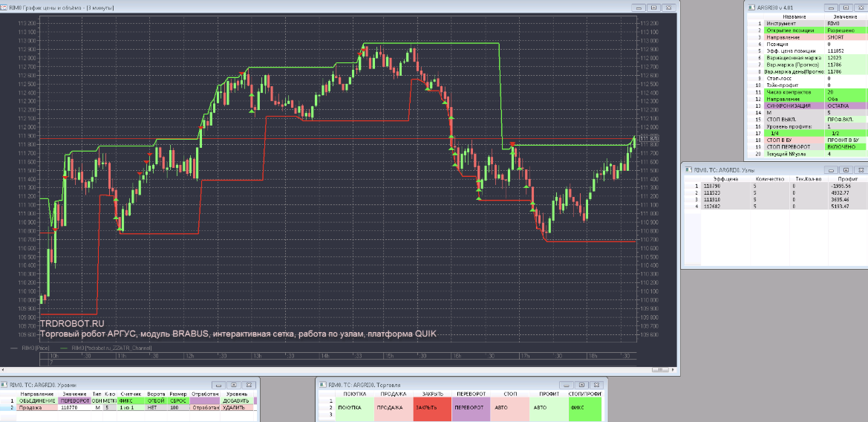Click the Уровни window title icon

coord(4,384)
